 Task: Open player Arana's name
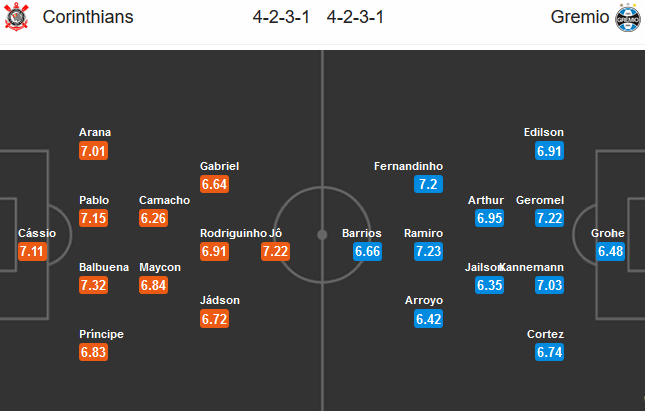point(95,132)
